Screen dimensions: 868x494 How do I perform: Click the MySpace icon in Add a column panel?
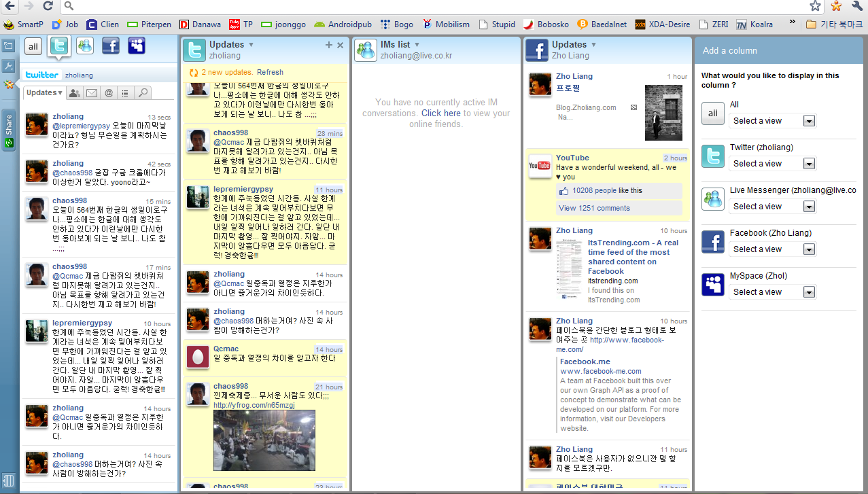[x=712, y=285]
